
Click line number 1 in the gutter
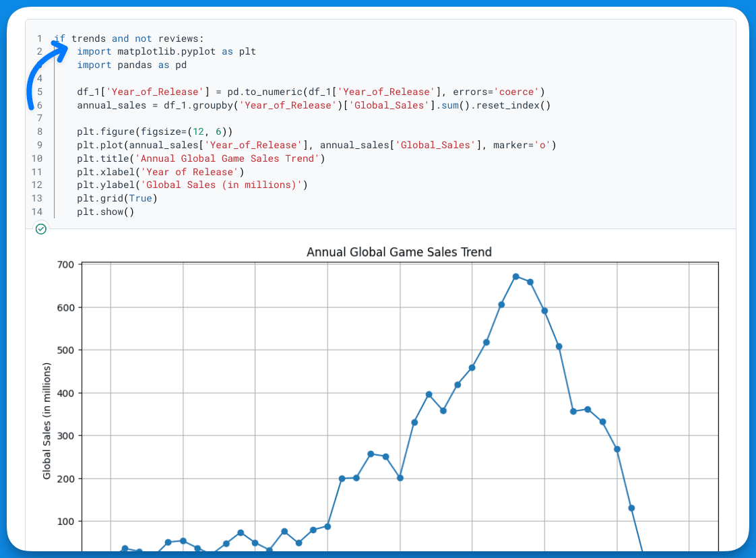coord(40,38)
